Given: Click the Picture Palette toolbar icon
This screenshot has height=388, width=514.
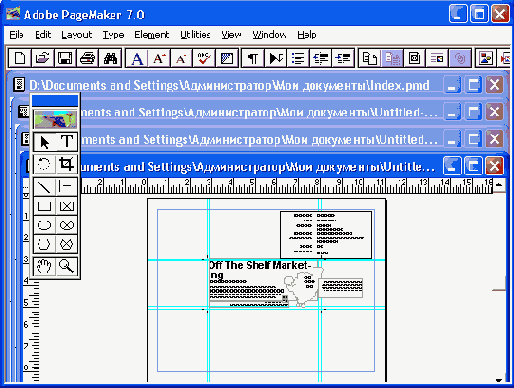Looking at the screenshot, I should [486, 58].
